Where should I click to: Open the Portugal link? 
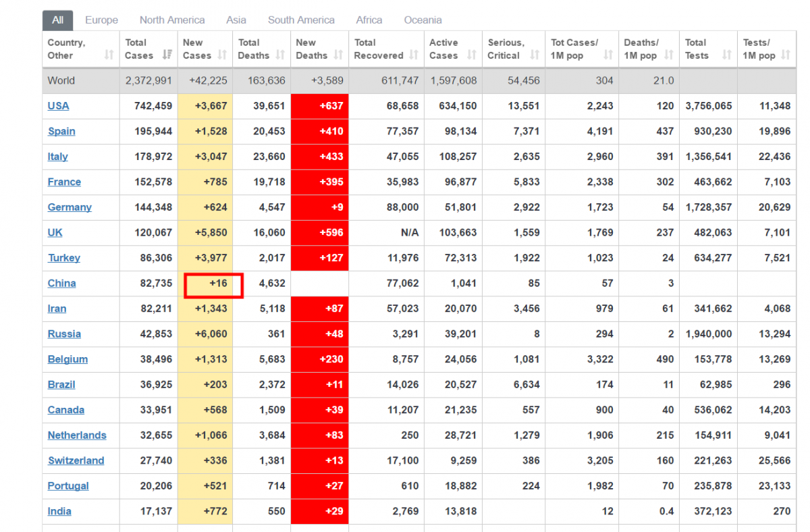coord(68,486)
